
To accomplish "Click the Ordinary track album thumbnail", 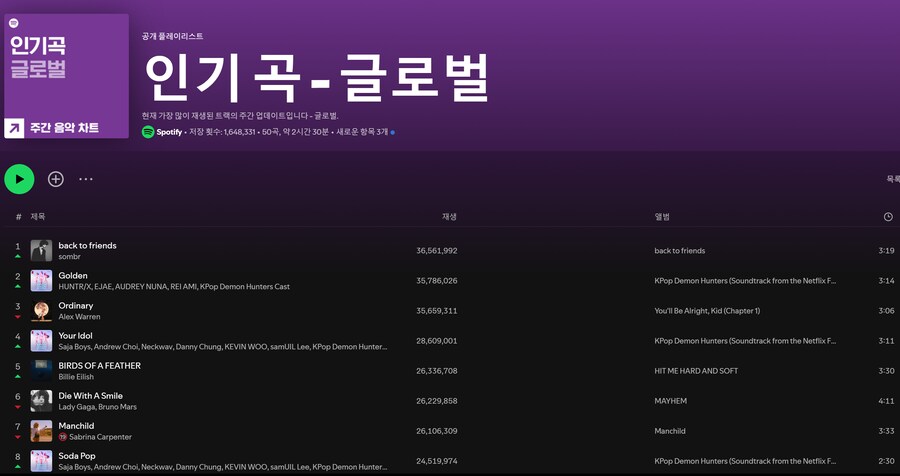I will pos(41,311).
